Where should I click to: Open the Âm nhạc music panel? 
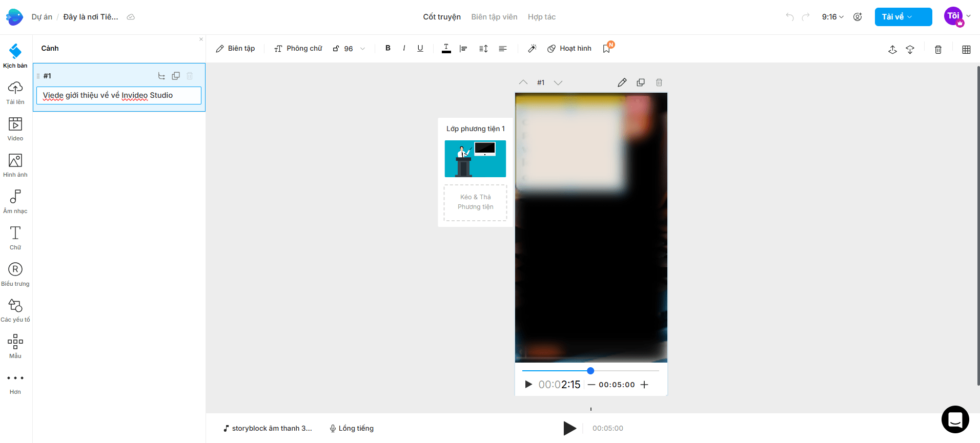pyautogui.click(x=15, y=202)
